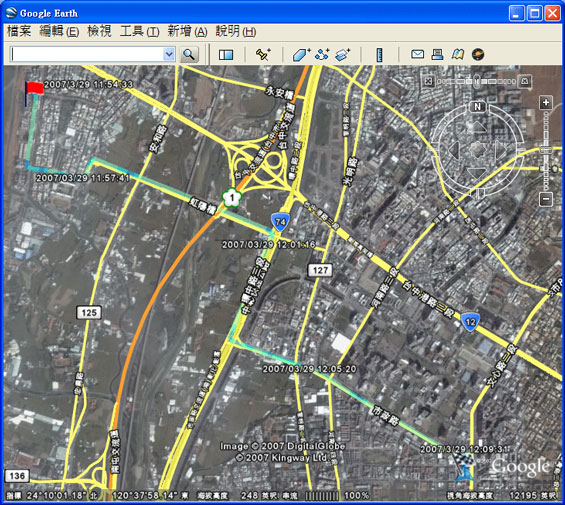565x505 pixels.
Task: Tilt up with left tilt-slider icon
Action: coord(428,81)
